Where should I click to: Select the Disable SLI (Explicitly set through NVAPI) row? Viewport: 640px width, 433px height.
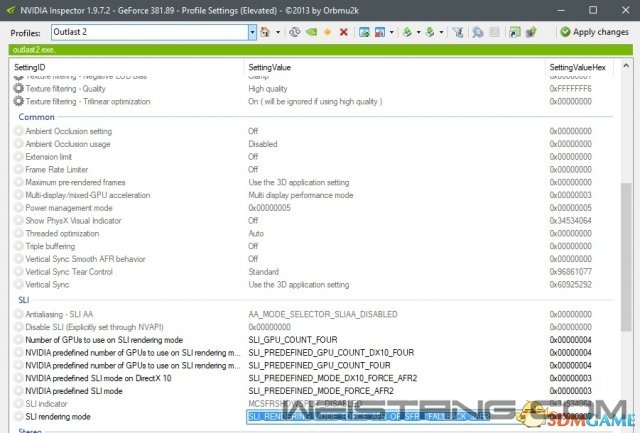click(313, 327)
